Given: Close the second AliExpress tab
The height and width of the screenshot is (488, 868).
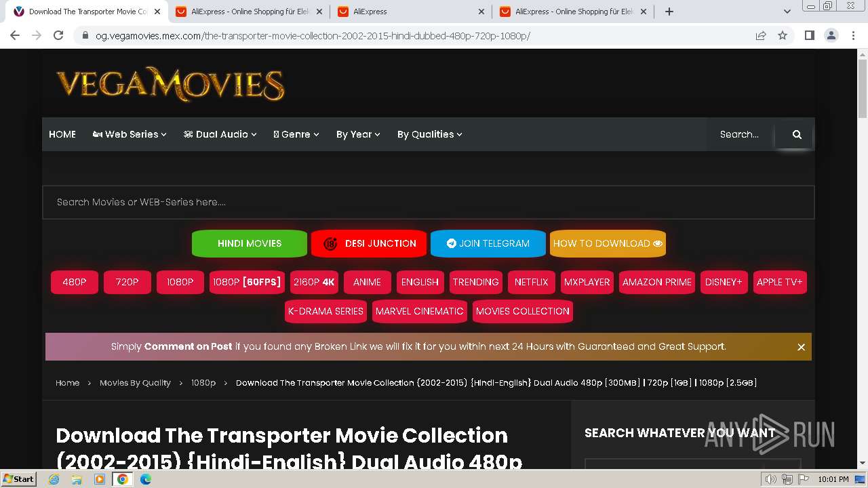Looking at the screenshot, I should point(481,12).
